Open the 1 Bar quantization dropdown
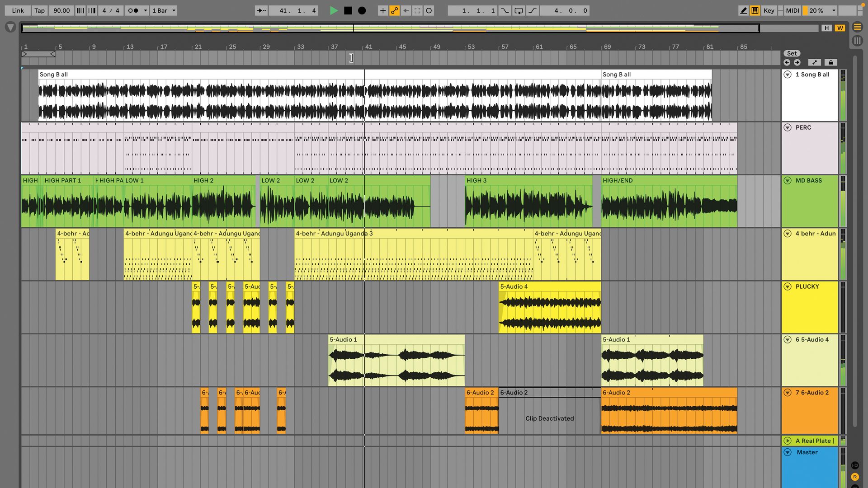This screenshot has height=488, width=868. 163,10
